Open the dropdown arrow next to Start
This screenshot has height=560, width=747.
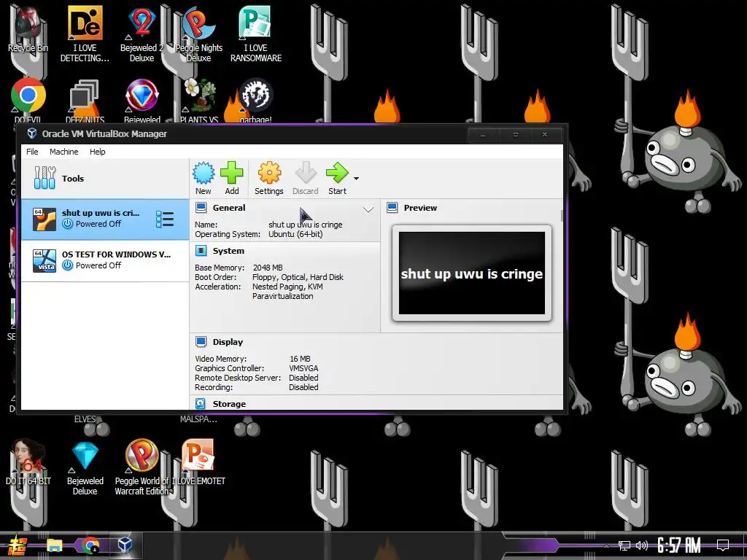[356, 179]
